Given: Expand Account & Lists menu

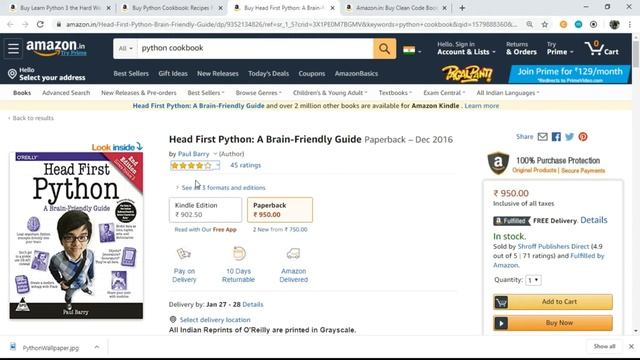Looking at the screenshot, I should point(466,48).
